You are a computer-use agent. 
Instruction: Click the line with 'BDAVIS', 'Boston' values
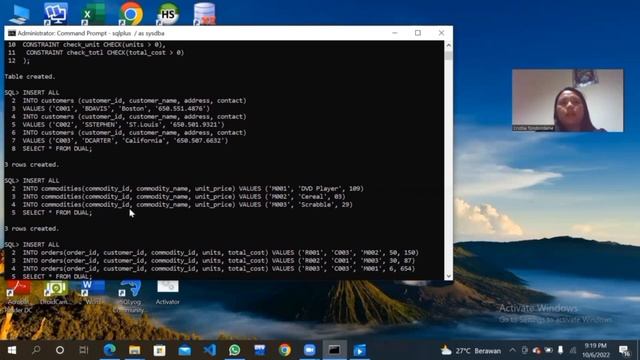(116, 109)
